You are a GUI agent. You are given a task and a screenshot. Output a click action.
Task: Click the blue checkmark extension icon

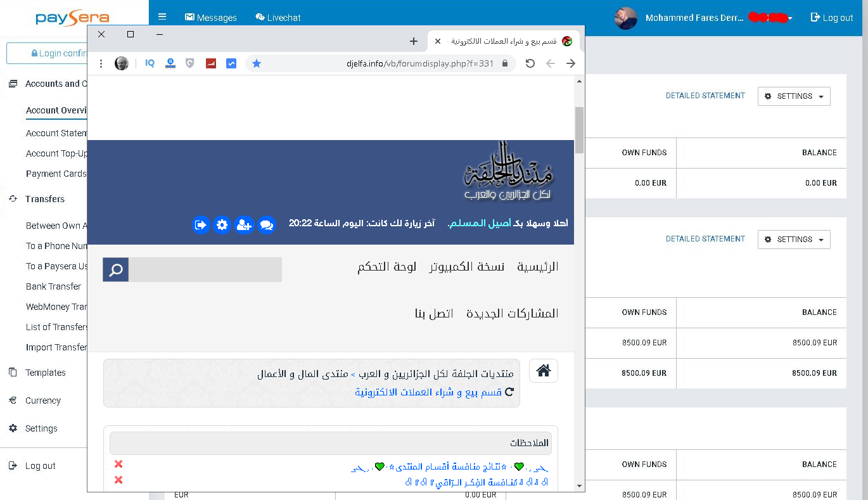point(231,63)
